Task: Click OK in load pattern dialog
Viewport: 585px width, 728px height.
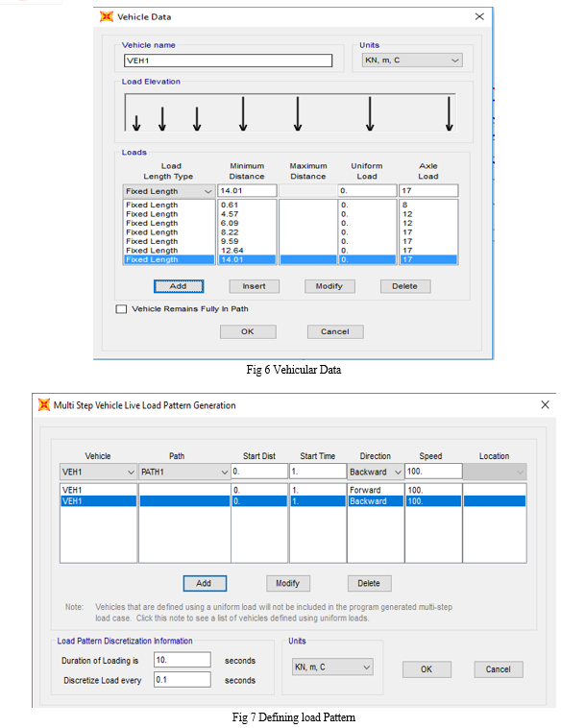Action: (427, 669)
